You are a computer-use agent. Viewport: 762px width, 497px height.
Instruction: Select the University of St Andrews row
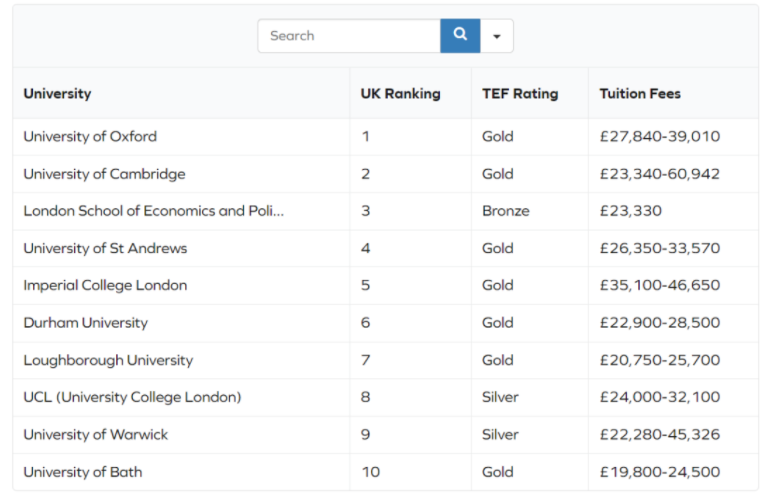click(105, 248)
